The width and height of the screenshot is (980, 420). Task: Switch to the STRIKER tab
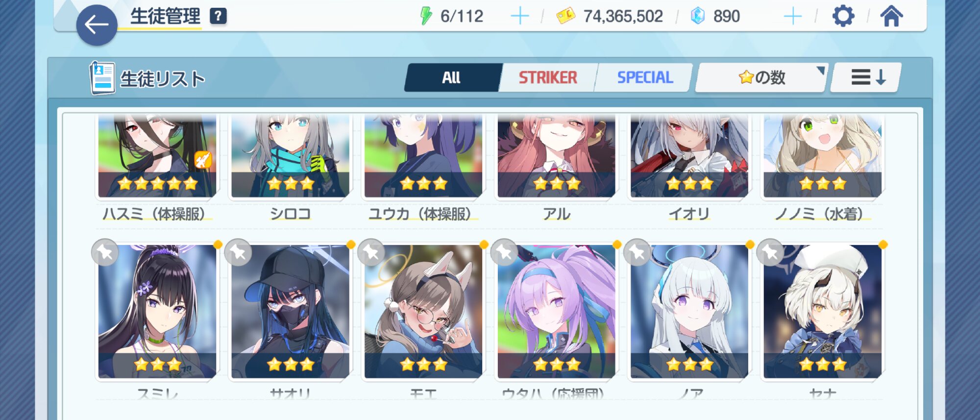click(548, 77)
